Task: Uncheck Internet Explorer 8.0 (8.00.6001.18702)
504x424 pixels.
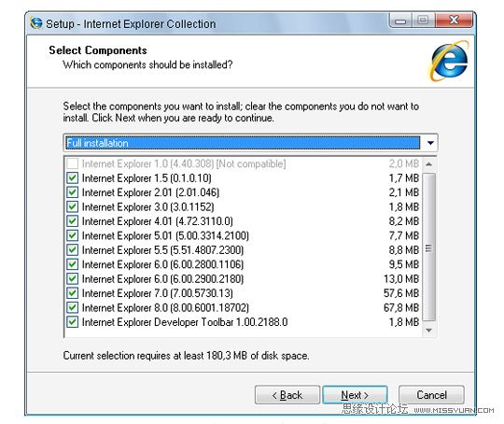Action: pos(72,307)
